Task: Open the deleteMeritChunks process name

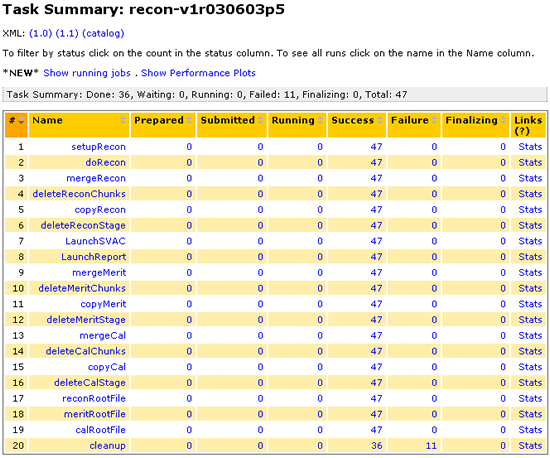Action: [x=82, y=288]
